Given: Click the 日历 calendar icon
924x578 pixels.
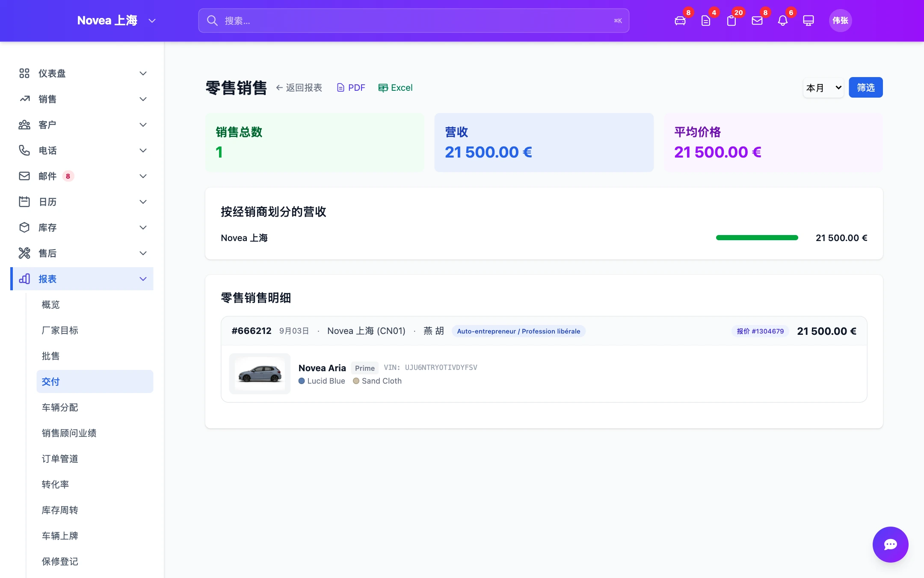Looking at the screenshot, I should pyautogui.click(x=24, y=202).
